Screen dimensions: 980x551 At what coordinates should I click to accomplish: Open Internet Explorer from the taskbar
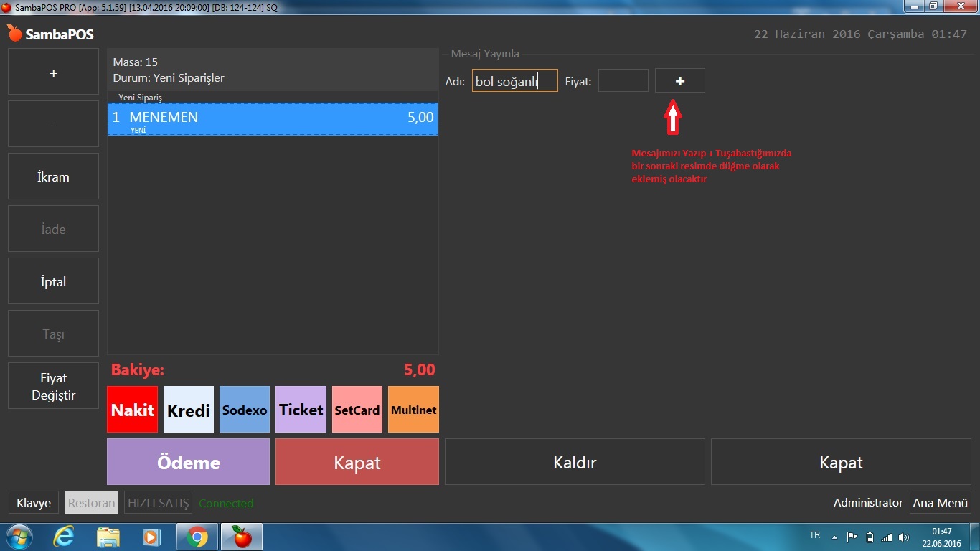[x=64, y=537]
